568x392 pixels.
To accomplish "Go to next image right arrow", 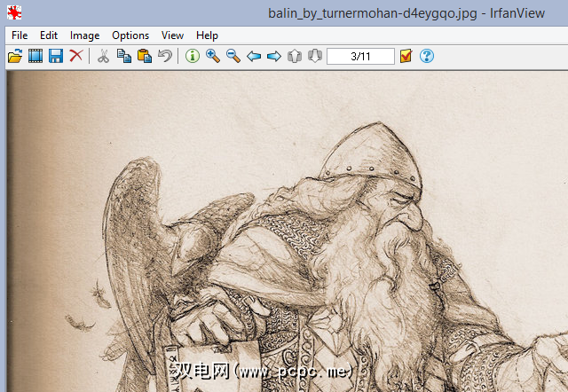I will click(x=274, y=56).
